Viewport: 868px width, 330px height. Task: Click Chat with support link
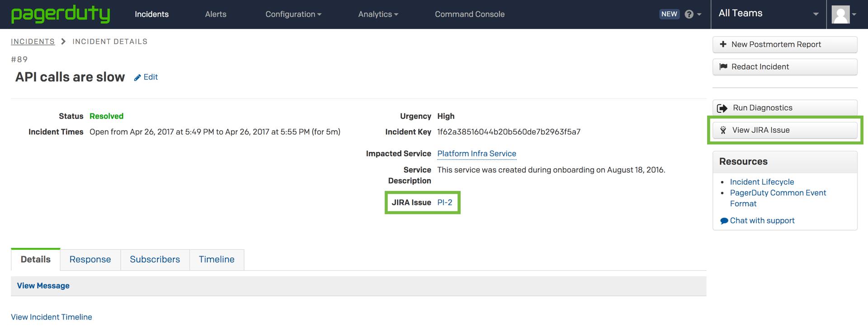(762, 221)
